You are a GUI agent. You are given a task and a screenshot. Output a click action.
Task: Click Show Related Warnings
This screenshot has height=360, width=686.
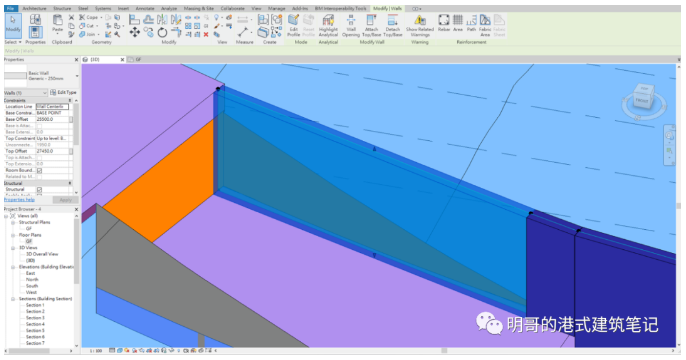click(420, 25)
